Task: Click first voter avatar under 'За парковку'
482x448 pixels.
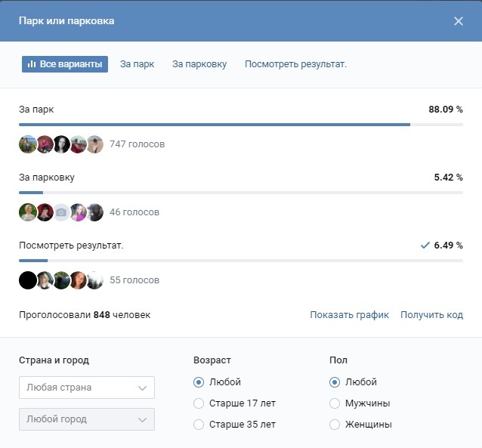Action: click(28, 212)
